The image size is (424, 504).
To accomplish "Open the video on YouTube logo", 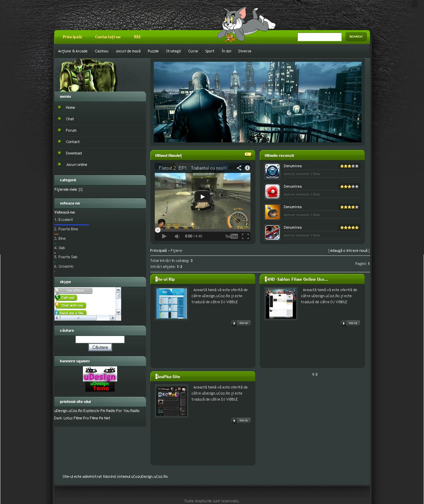I will click(x=231, y=236).
